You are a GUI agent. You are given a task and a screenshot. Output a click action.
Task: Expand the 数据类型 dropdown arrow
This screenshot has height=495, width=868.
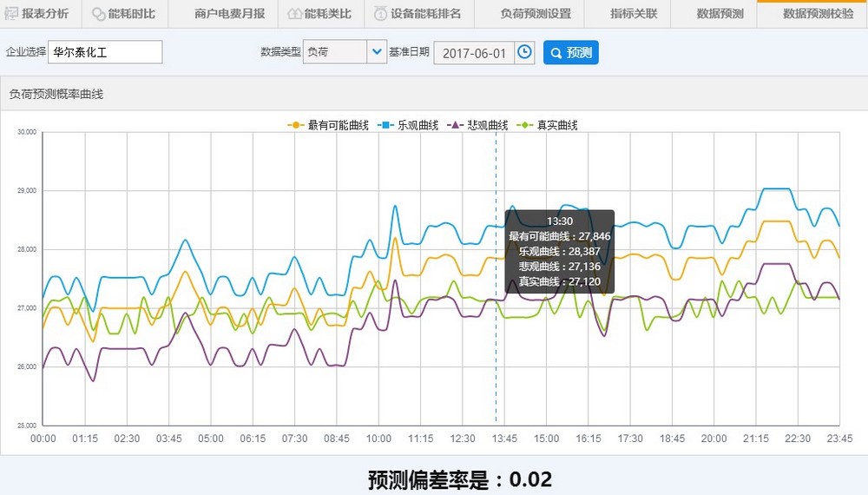click(x=377, y=52)
